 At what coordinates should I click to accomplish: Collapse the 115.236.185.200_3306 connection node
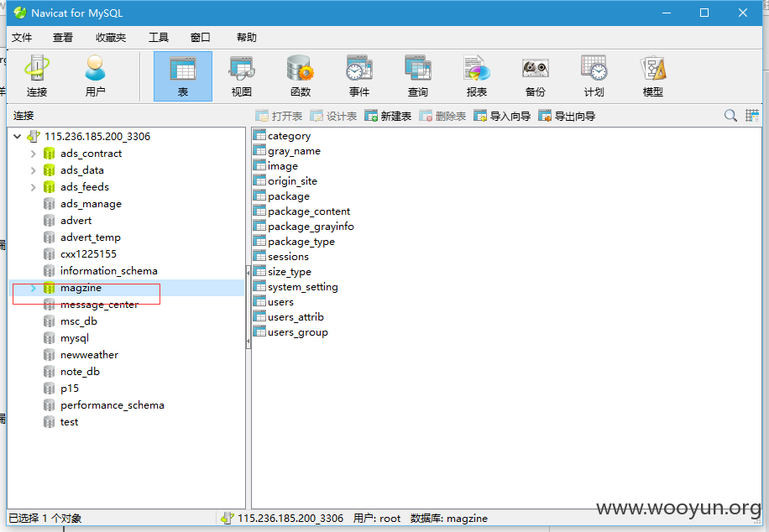[17, 136]
